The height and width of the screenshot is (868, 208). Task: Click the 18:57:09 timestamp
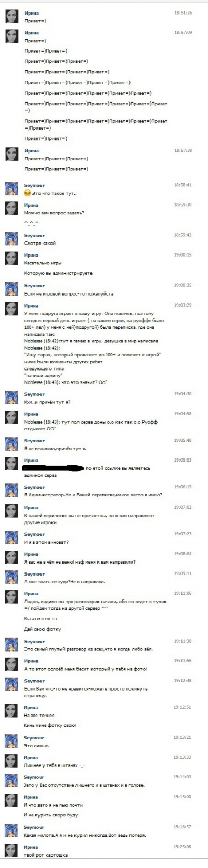tap(183, 32)
